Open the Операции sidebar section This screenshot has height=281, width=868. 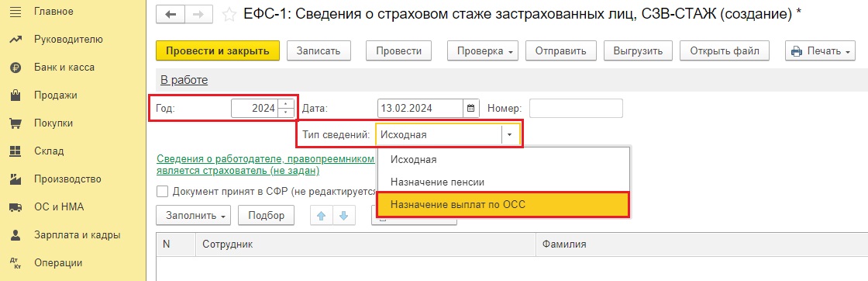[58, 262]
